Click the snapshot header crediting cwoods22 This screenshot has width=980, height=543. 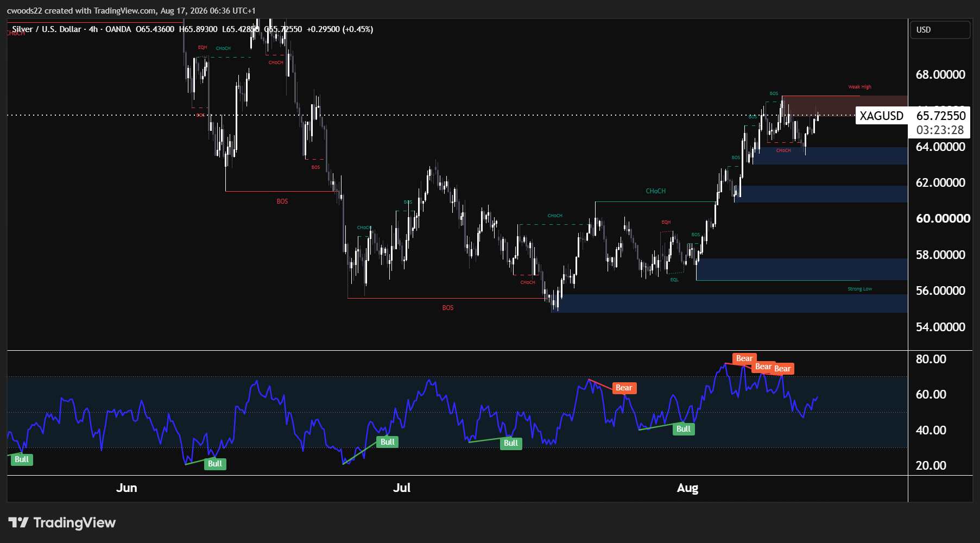coord(131,10)
